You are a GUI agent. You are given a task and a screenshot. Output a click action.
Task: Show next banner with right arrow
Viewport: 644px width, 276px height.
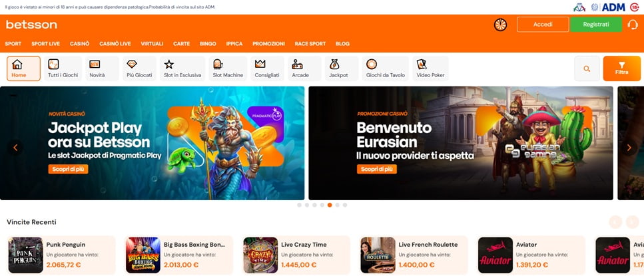[x=629, y=148]
